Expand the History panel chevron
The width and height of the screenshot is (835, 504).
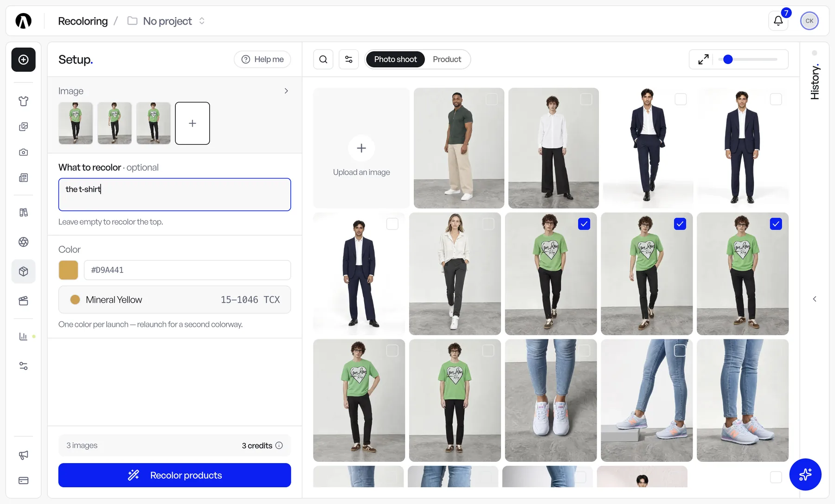[x=815, y=299]
